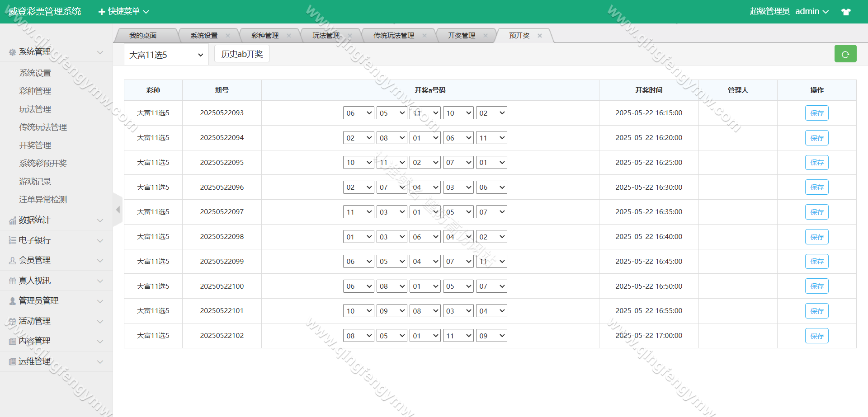Open the 快捷菜单 quick menu
Screen dimensions: 868x417
click(124, 11)
